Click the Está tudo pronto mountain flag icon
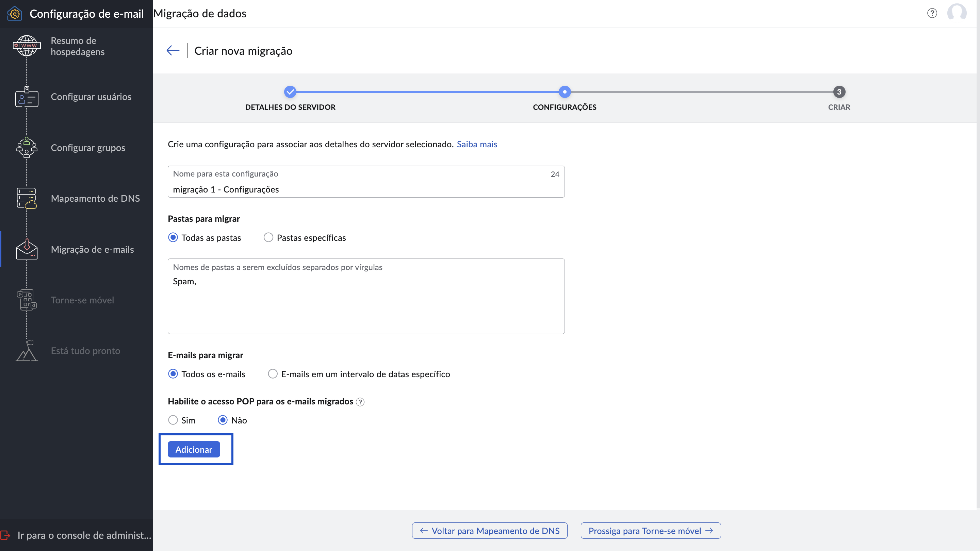Viewport: 980px width, 551px height. 27,351
